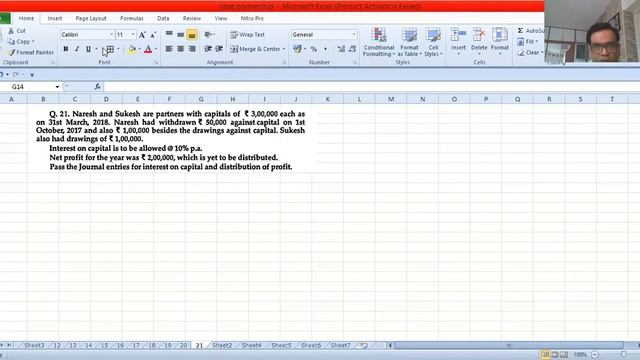Viewport: 640px width, 360px height.
Task: Open the font size 11 dropdown
Action: pyautogui.click(x=133, y=35)
